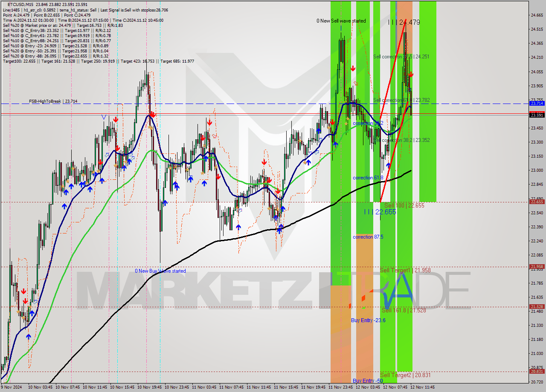Select 'Sell Target2 | 20.831' label
The image size is (546, 392).
pyautogui.click(x=405, y=375)
